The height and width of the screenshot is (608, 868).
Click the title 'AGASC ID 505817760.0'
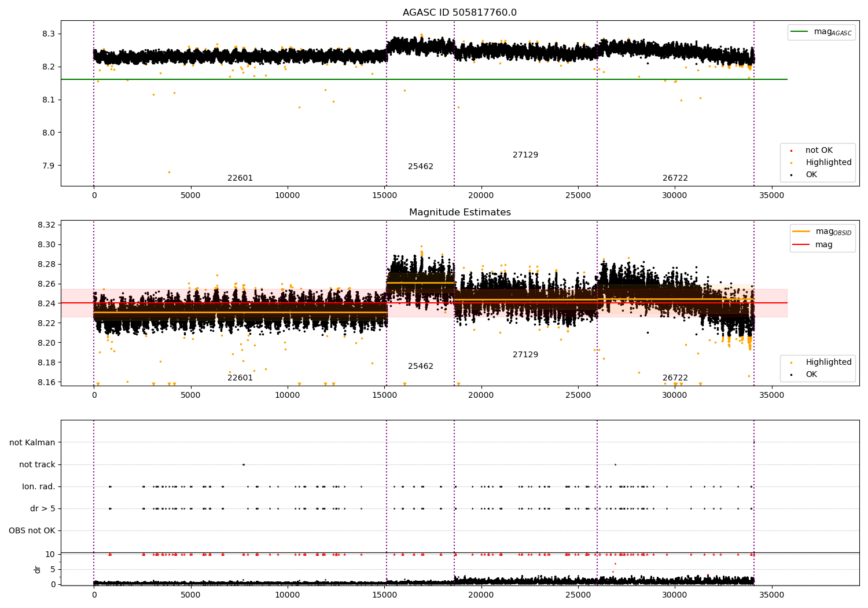pyautogui.click(x=459, y=13)
